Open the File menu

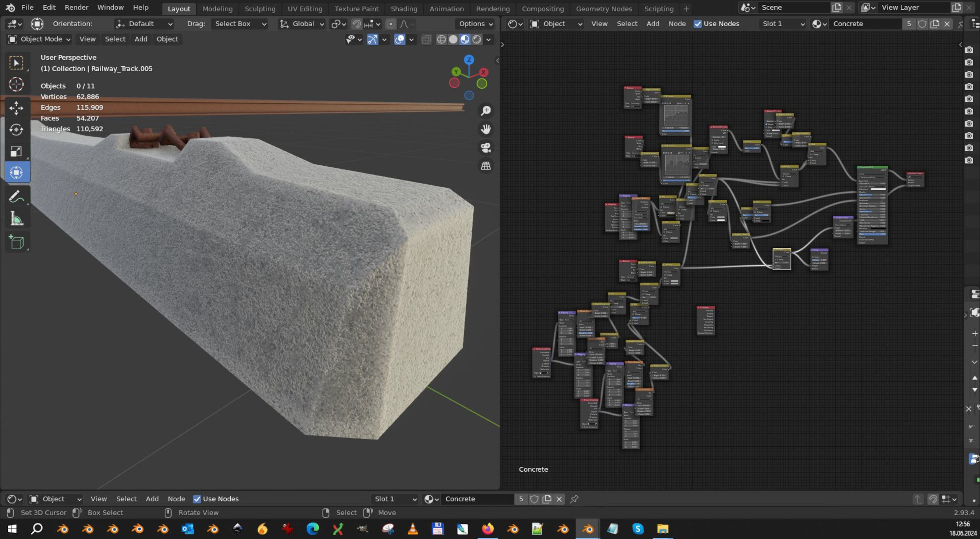coord(27,8)
